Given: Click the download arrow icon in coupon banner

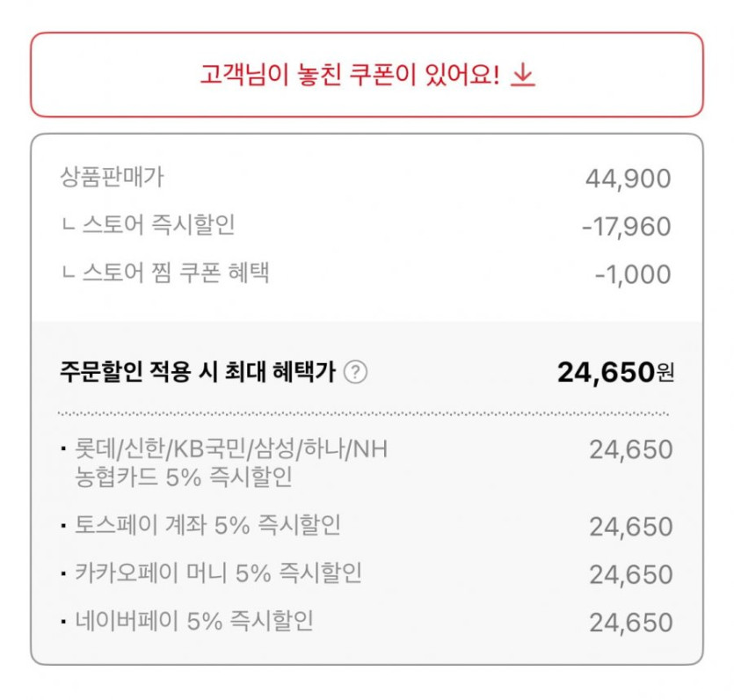Looking at the screenshot, I should pyautogui.click(x=523, y=76).
